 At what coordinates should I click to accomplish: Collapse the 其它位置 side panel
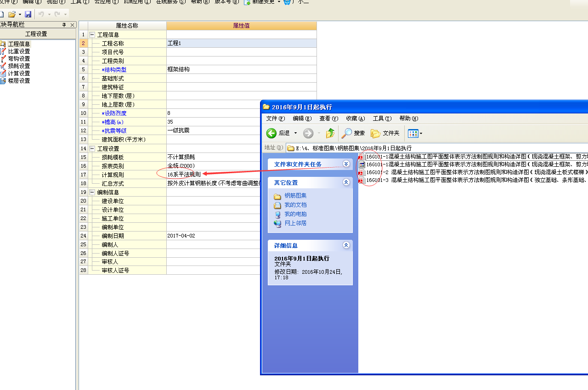coord(346,182)
